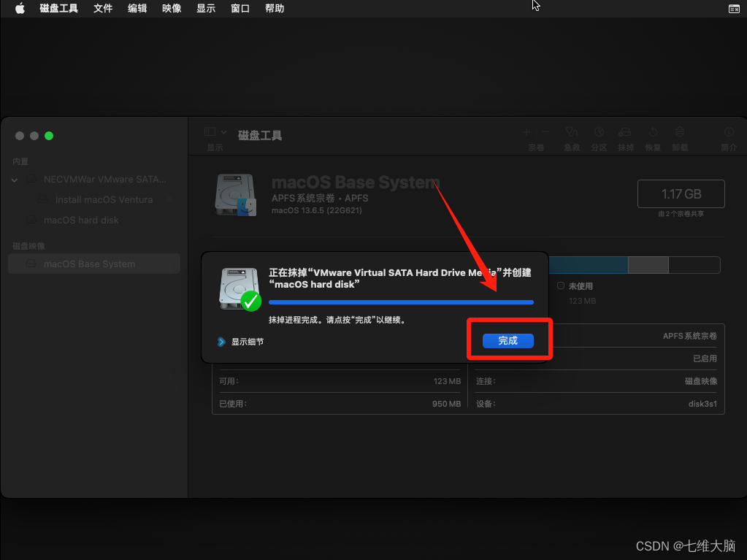The width and height of the screenshot is (747, 560).
Task: Click the 抹掉进程完成 status message
Action: pos(337,320)
